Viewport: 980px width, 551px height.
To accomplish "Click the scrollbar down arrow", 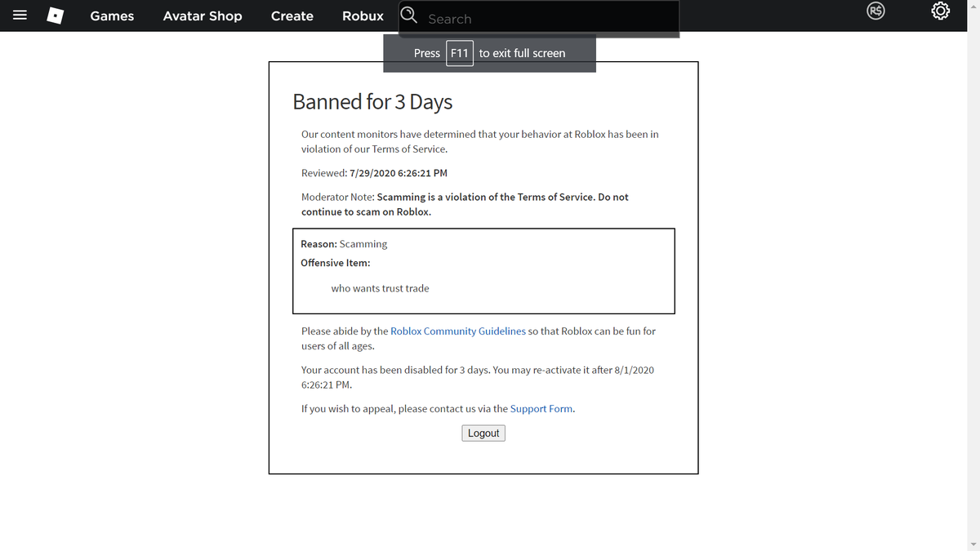I will (x=972, y=544).
